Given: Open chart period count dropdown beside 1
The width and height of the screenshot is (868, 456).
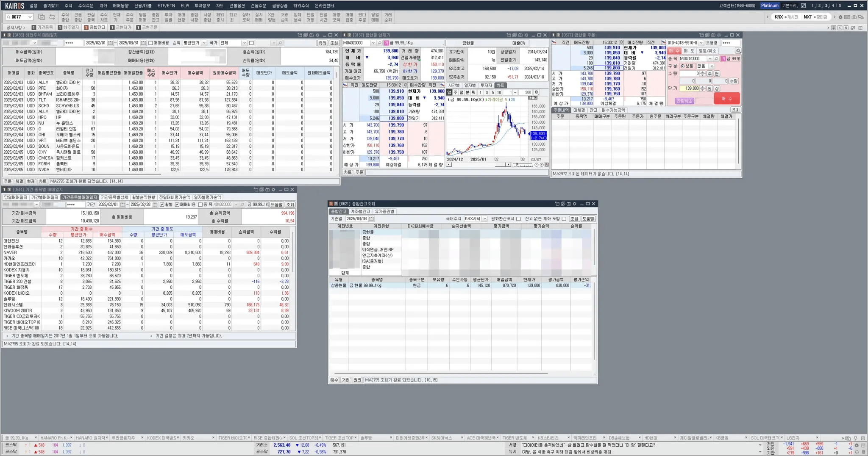Looking at the screenshot, I should coord(515,92).
